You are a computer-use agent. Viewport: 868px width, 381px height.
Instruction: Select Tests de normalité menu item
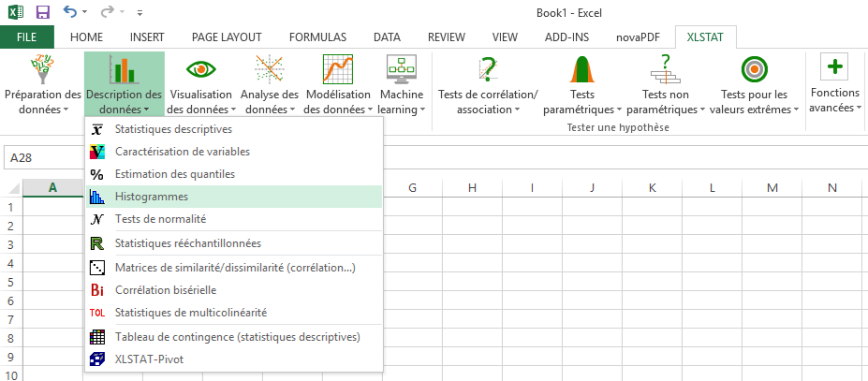click(160, 219)
